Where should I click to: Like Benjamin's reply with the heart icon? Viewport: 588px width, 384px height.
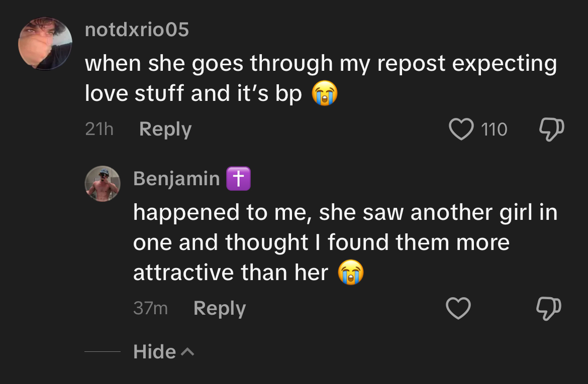click(458, 308)
